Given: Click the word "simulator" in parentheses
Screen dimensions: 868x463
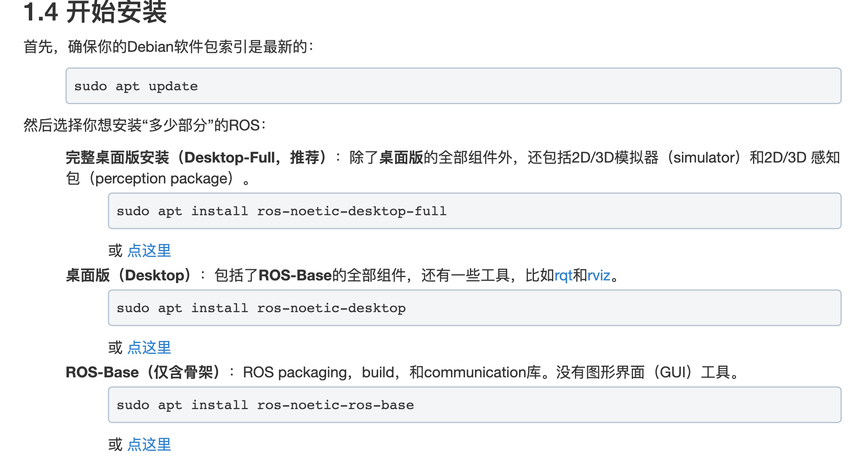Looking at the screenshot, I should [704, 158].
